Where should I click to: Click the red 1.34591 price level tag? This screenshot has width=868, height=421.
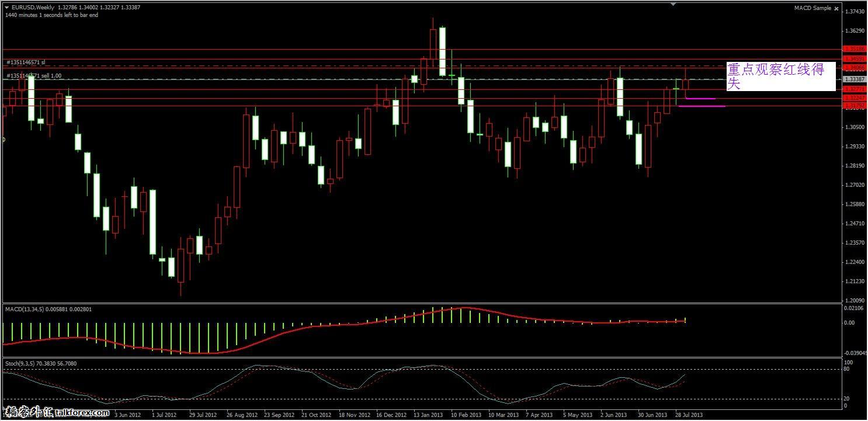855,59
